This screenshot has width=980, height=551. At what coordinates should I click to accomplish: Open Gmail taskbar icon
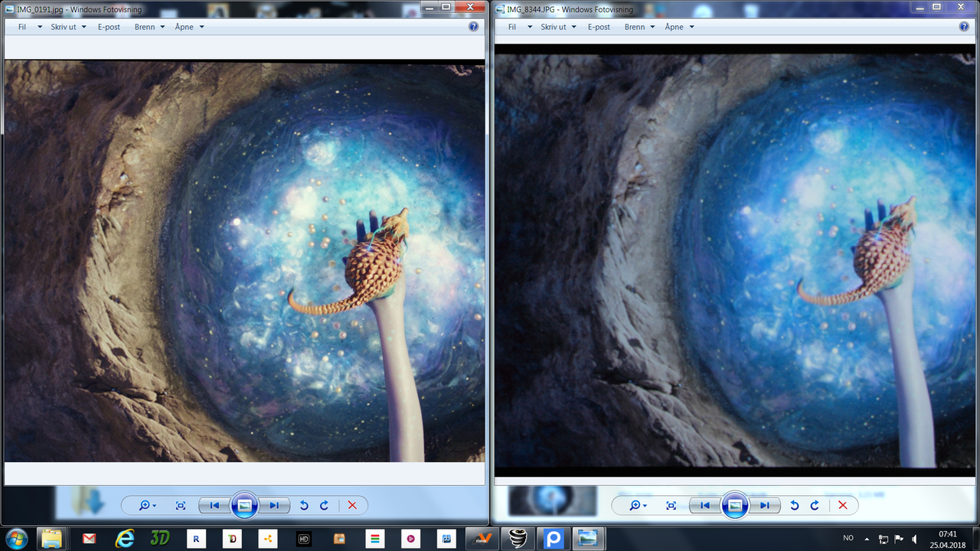click(88, 538)
